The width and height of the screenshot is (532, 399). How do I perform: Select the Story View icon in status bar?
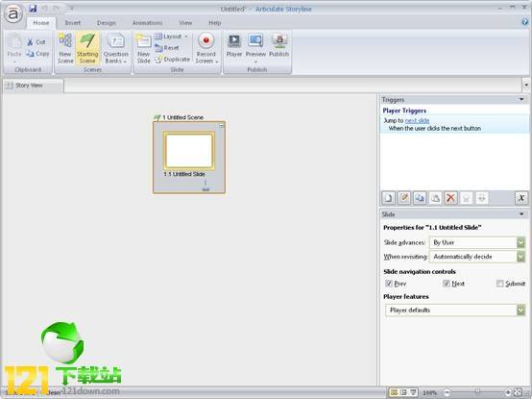click(394, 392)
